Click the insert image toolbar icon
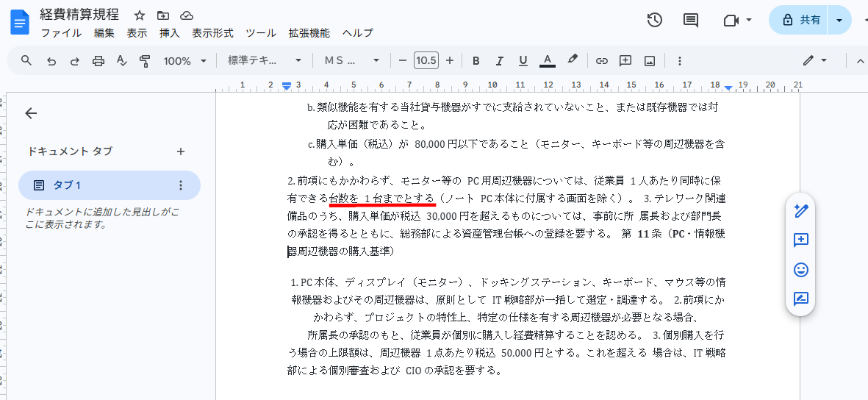The height and width of the screenshot is (400, 868). [650, 61]
